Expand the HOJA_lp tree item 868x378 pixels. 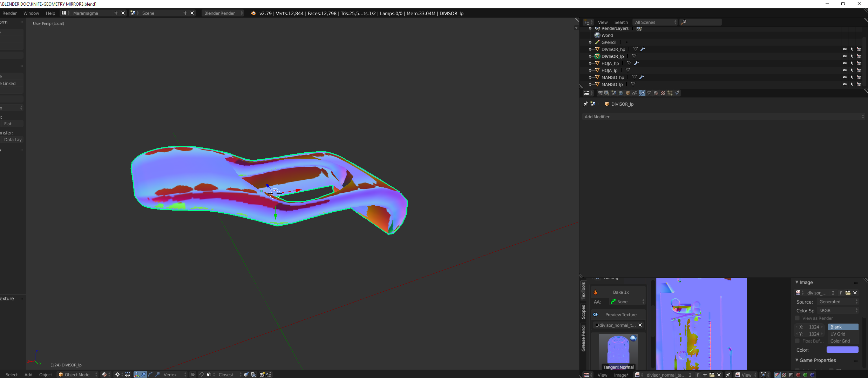[x=590, y=70]
